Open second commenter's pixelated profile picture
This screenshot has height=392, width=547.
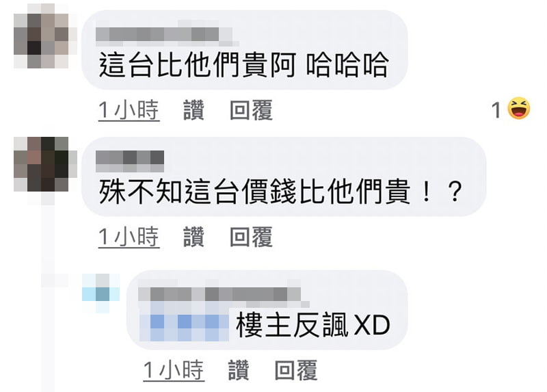point(44,165)
